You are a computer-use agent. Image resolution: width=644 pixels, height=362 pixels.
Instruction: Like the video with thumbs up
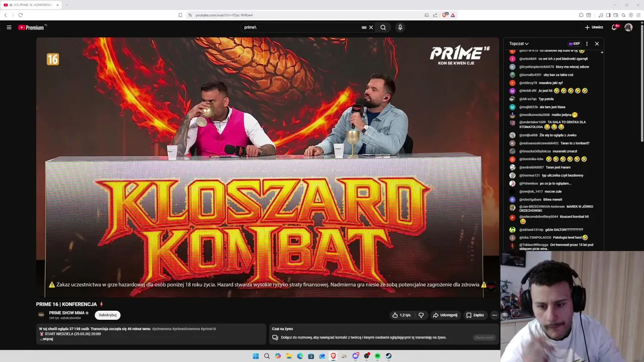(401, 315)
